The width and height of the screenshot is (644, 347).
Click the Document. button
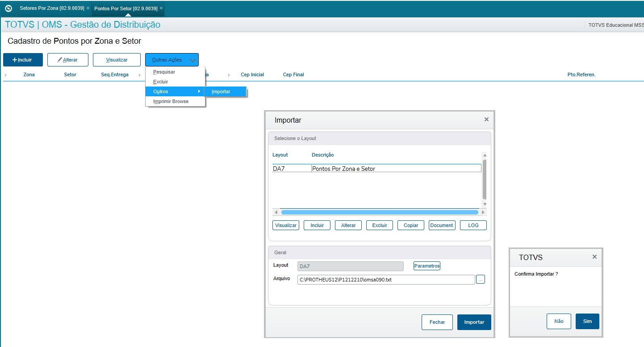[442, 225]
